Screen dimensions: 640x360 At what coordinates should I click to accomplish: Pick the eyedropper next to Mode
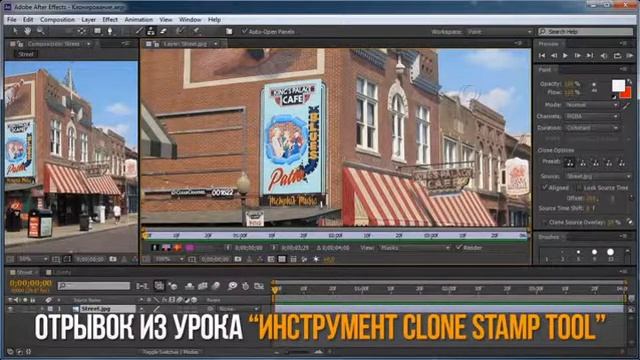click(627, 106)
